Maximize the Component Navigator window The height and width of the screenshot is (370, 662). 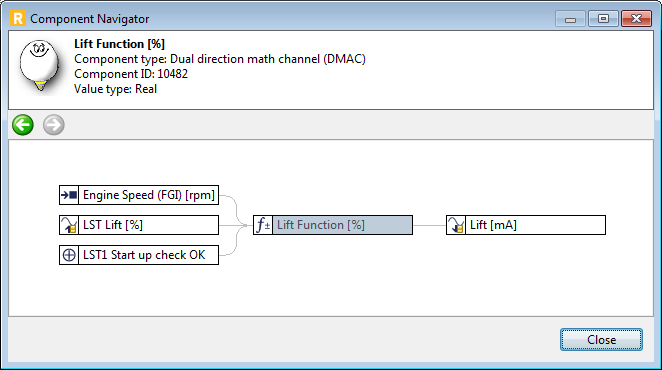(x=603, y=19)
